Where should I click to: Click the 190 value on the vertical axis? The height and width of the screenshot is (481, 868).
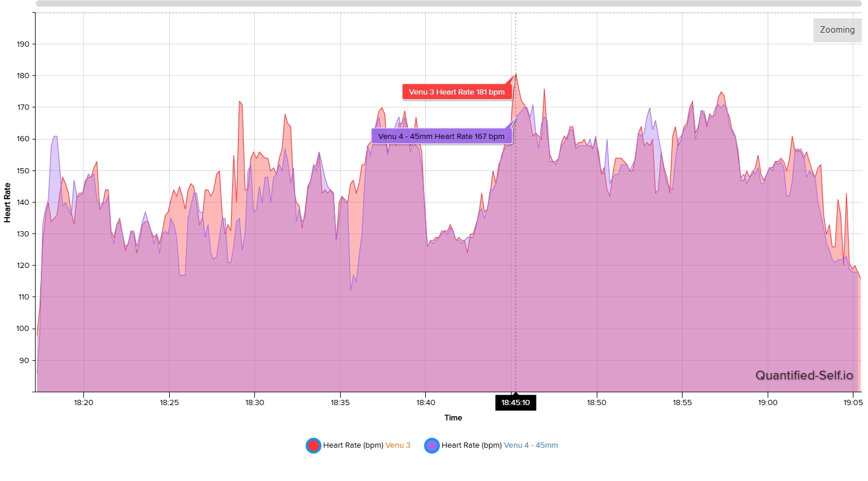point(23,44)
